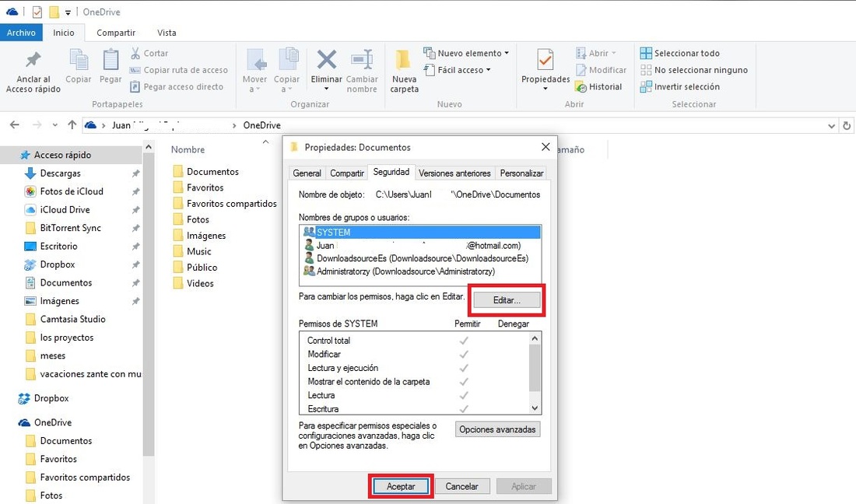
Task: Click the Editar... button
Action: coord(507,300)
